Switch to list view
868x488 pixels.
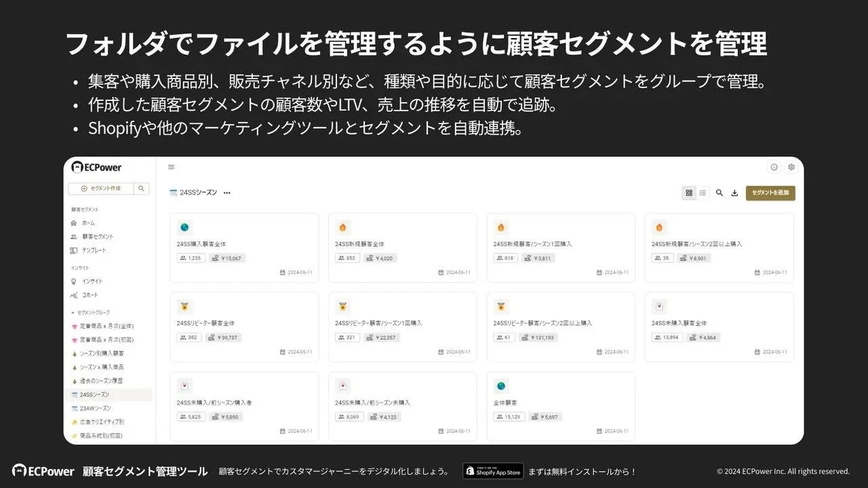(703, 193)
